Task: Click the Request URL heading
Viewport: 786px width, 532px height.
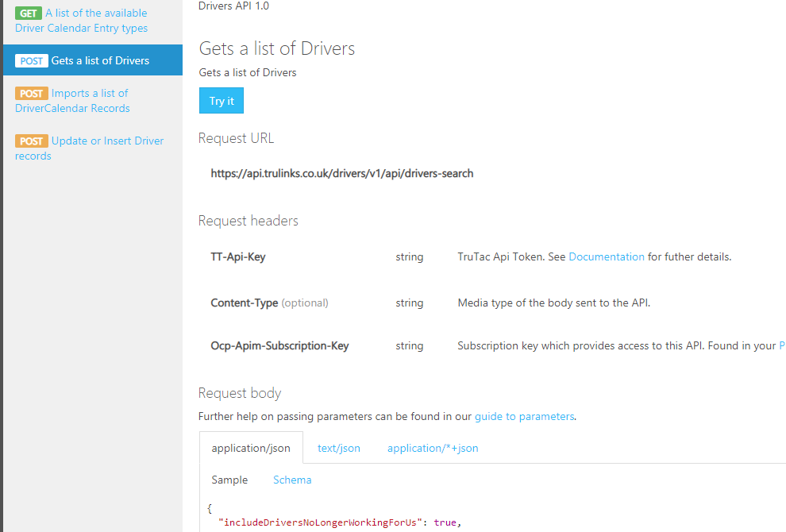Action: (x=236, y=138)
